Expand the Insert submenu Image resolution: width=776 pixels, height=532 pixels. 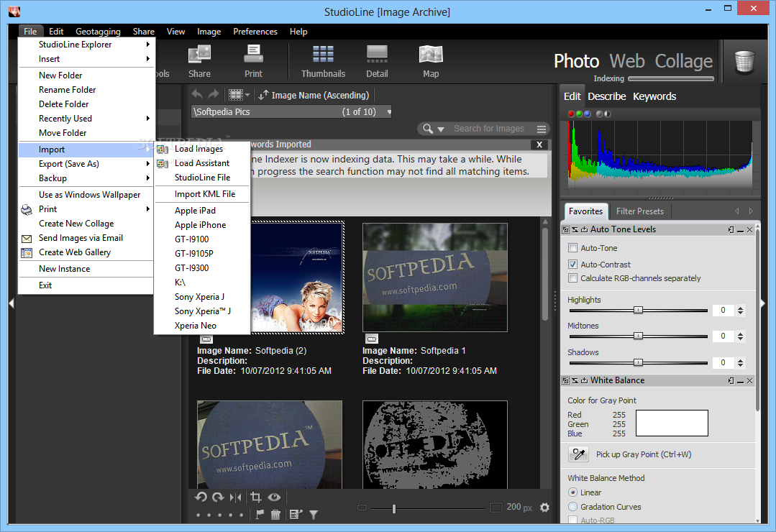86,59
